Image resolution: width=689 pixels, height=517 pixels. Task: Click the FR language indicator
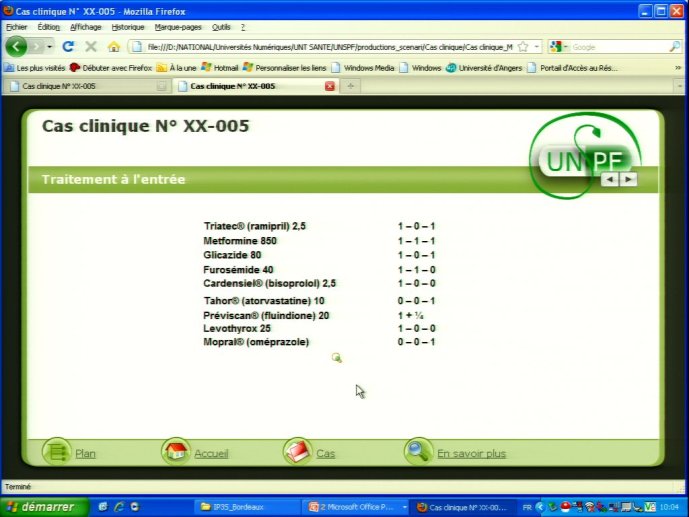click(x=527, y=507)
